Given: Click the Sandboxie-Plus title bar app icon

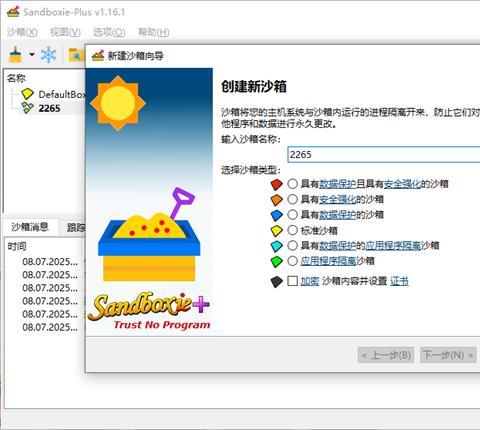Looking at the screenshot, I should (x=13, y=12).
